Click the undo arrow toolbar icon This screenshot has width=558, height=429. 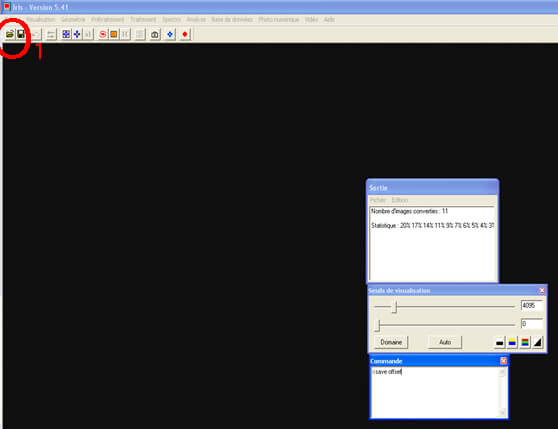36,34
